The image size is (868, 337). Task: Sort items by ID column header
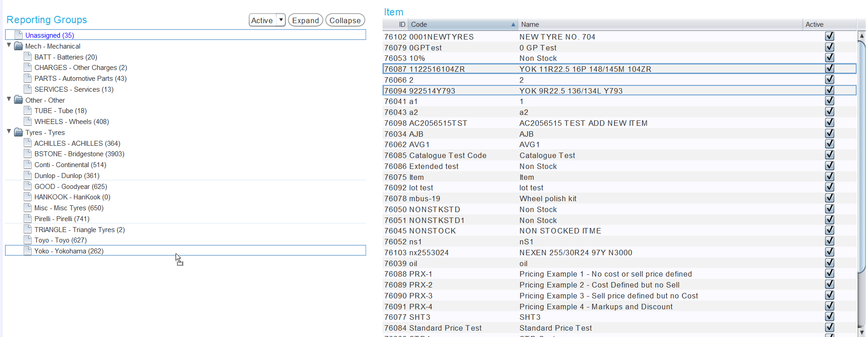tap(395, 25)
